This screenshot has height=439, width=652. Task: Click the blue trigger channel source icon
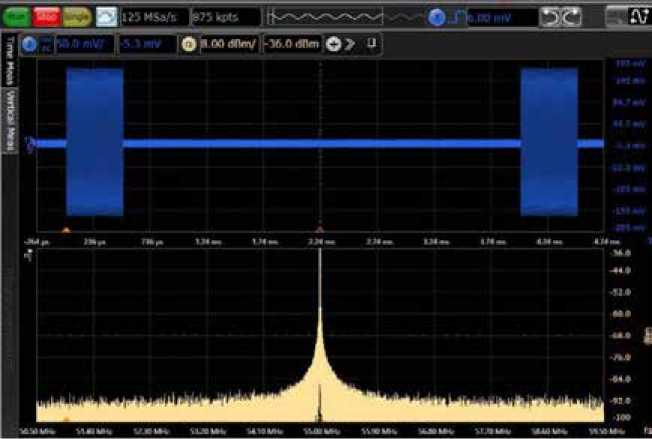click(x=435, y=17)
